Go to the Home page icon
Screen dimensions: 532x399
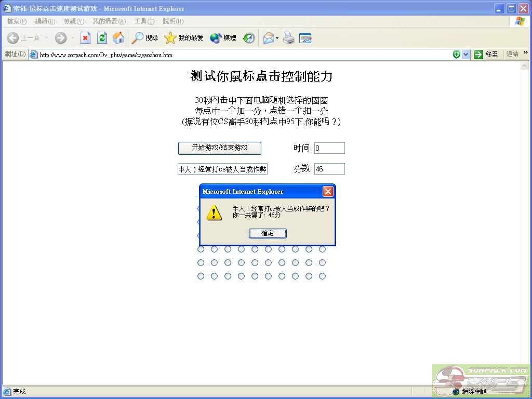click(118, 38)
